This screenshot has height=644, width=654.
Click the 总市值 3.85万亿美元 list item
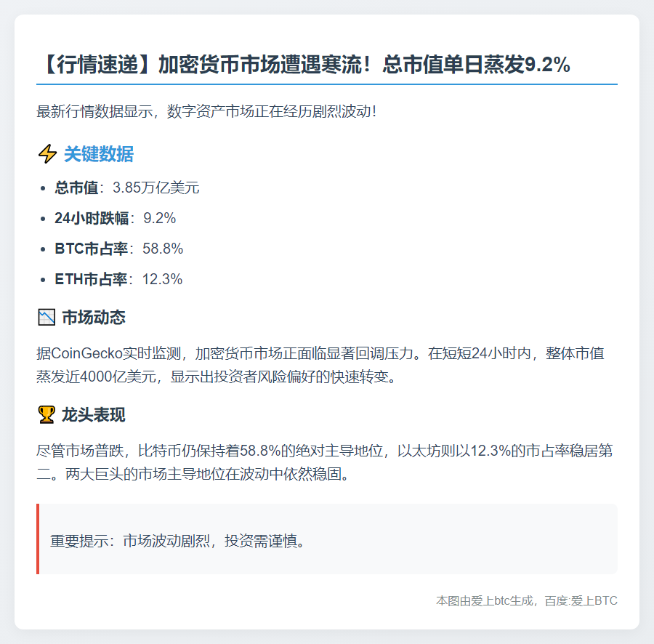coord(127,188)
